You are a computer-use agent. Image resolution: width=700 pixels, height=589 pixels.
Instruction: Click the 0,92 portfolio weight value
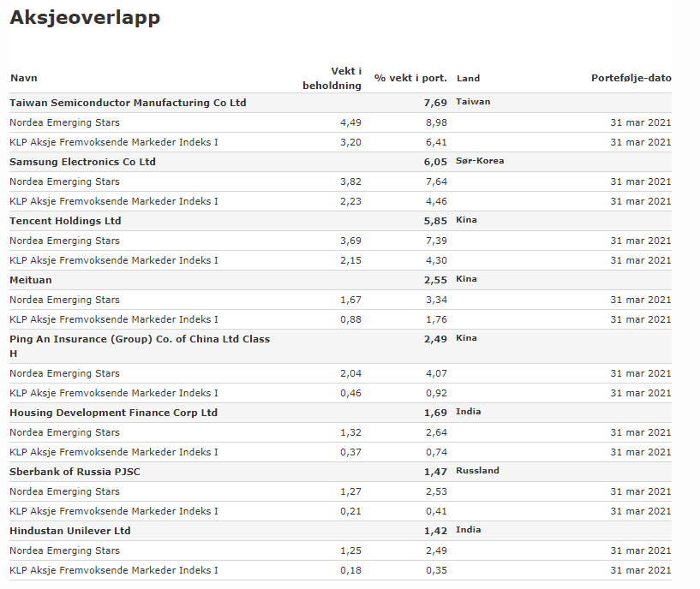pyautogui.click(x=436, y=393)
